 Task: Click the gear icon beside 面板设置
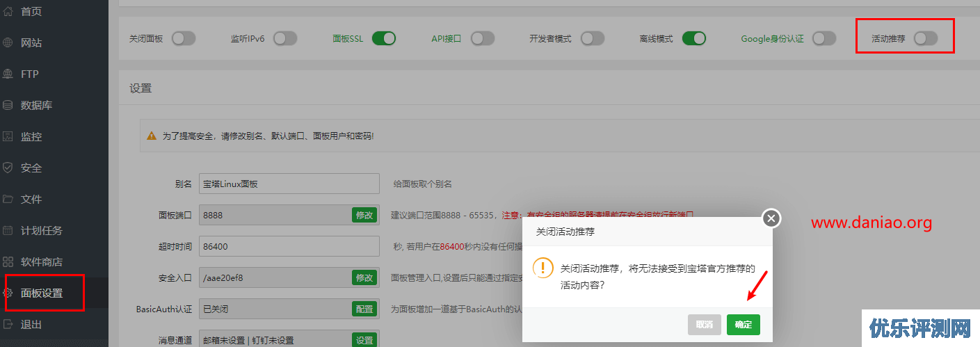coord(8,293)
